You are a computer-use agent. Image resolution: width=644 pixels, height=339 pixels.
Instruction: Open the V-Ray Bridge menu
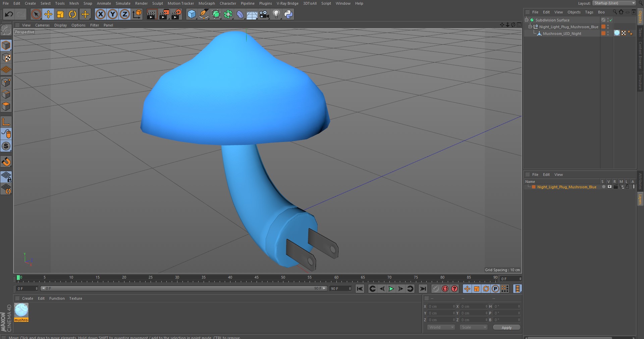click(x=287, y=3)
